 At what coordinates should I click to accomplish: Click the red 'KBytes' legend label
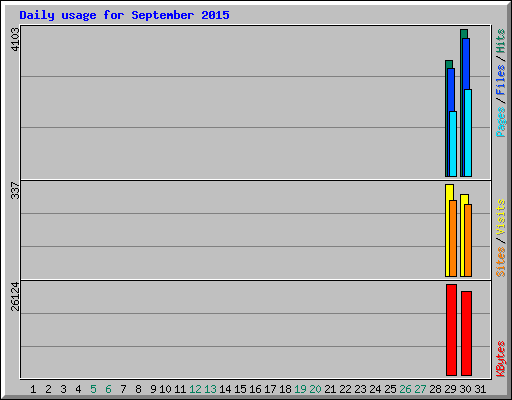[501, 359]
